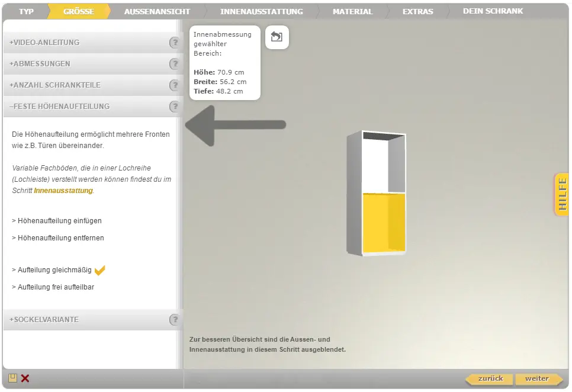Open help for Video-Anleitung question mark
This screenshot has height=392, width=572.
click(175, 42)
